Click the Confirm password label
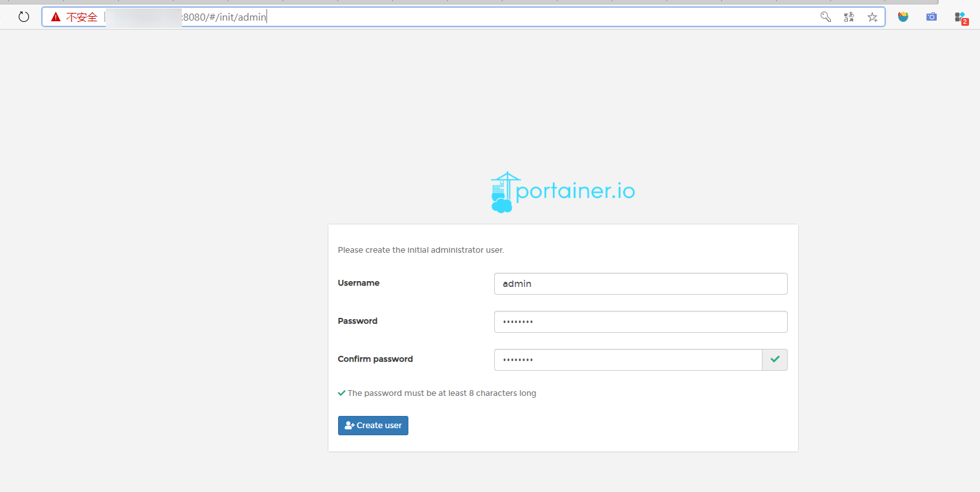980x492 pixels. (x=375, y=359)
